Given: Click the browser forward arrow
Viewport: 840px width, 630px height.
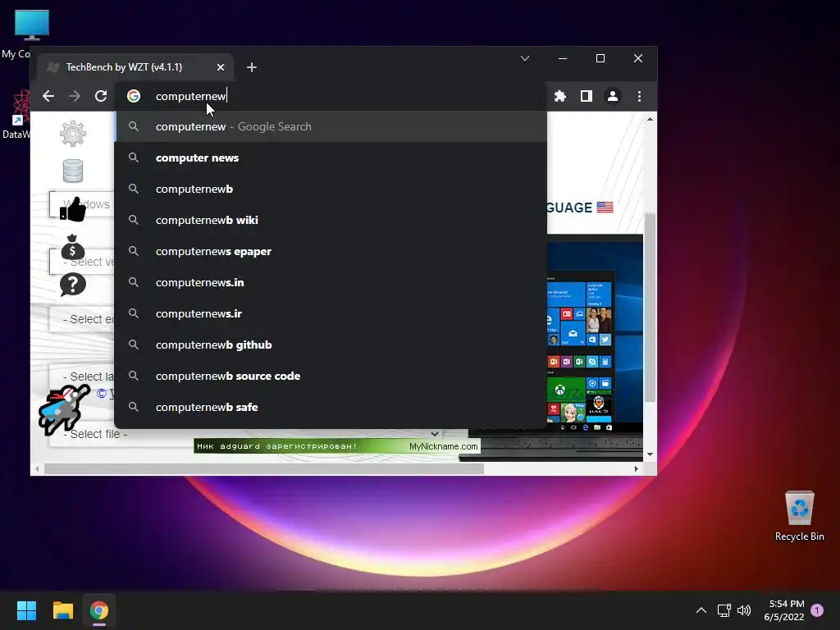Looking at the screenshot, I should tap(75, 96).
